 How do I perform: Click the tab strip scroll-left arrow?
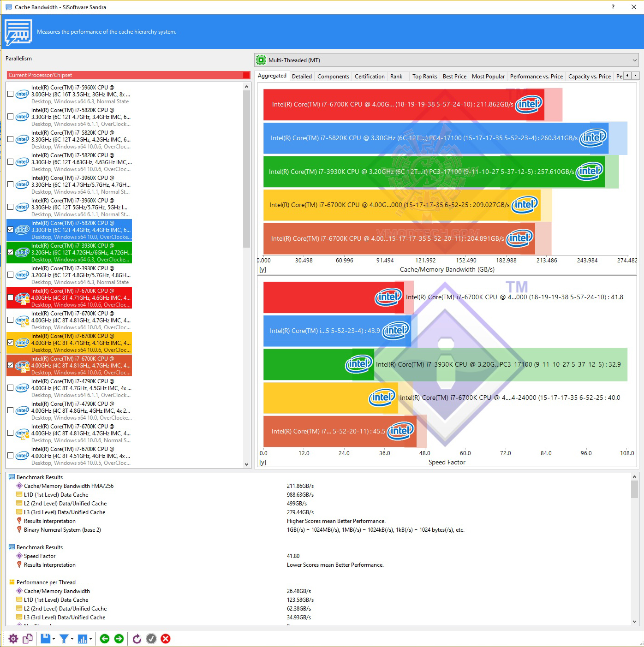(627, 76)
